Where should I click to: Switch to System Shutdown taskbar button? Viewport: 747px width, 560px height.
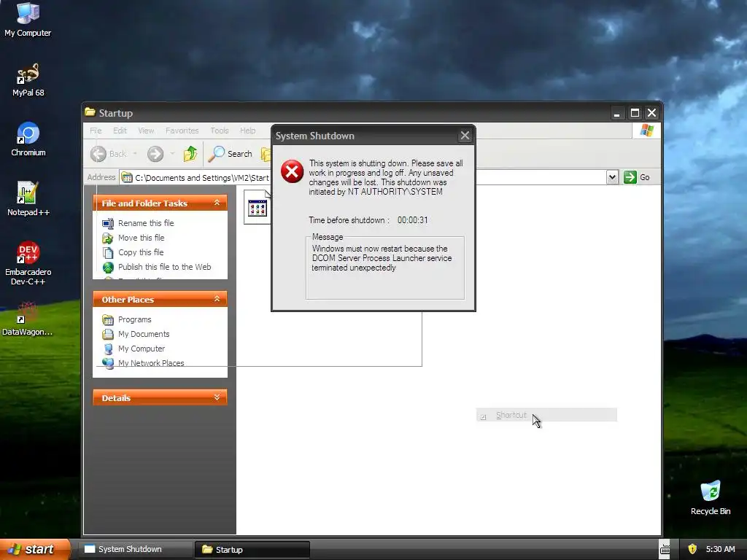pos(135,549)
